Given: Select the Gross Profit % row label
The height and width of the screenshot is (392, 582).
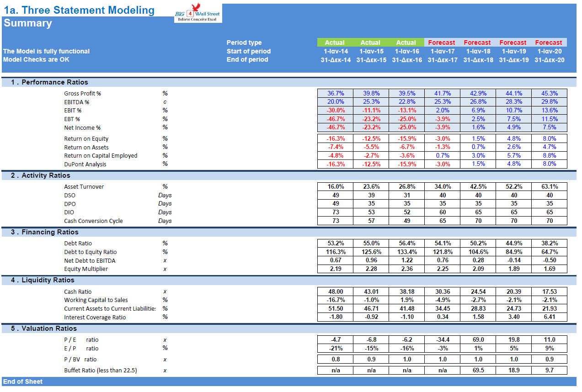Looking at the screenshot, I should (82, 93).
